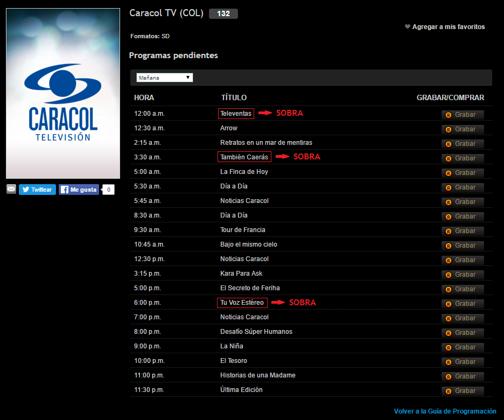The height and width of the screenshot is (420, 504).
Task: Click Grabar for Noticias Caracol at 5:45 a.m.
Action: (x=463, y=202)
